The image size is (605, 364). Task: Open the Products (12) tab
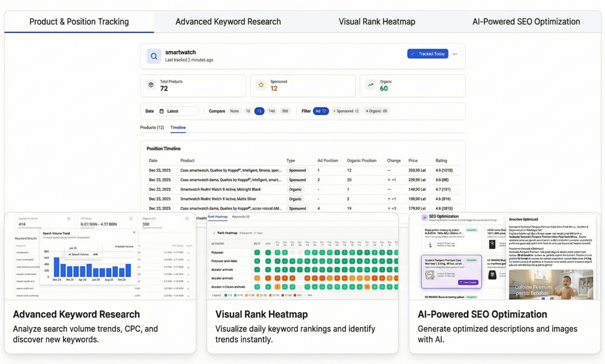pyautogui.click(x=152, y=127)
